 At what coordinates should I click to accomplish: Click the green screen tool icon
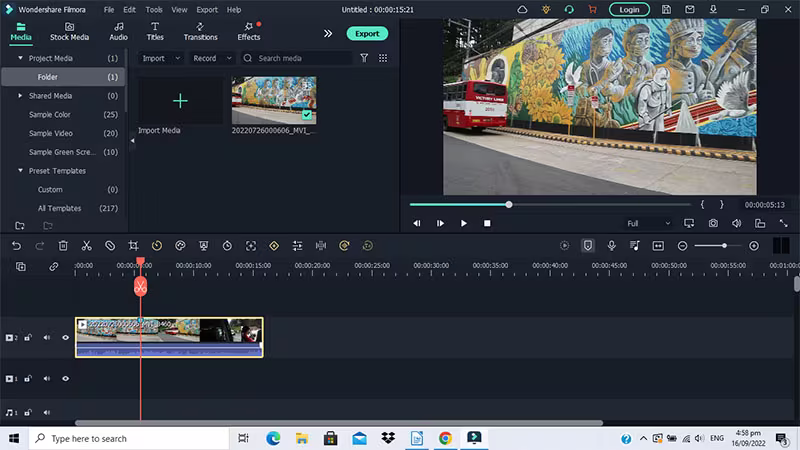coord(204,246)
